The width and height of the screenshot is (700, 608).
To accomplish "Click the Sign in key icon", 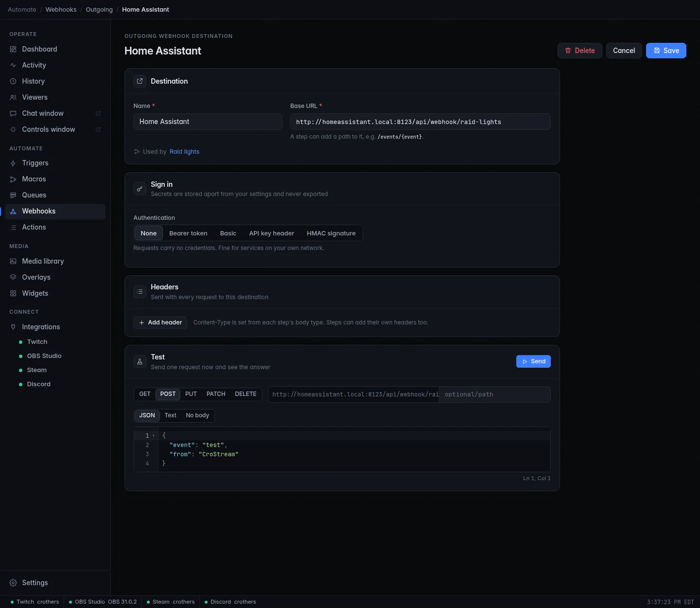I will pos(140,189).
